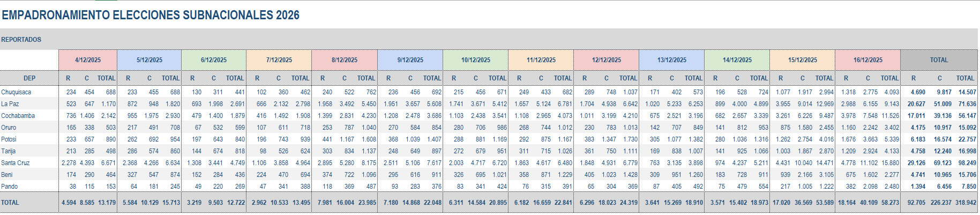Select the 9/12/2025 date header cell

pos(410,60)
